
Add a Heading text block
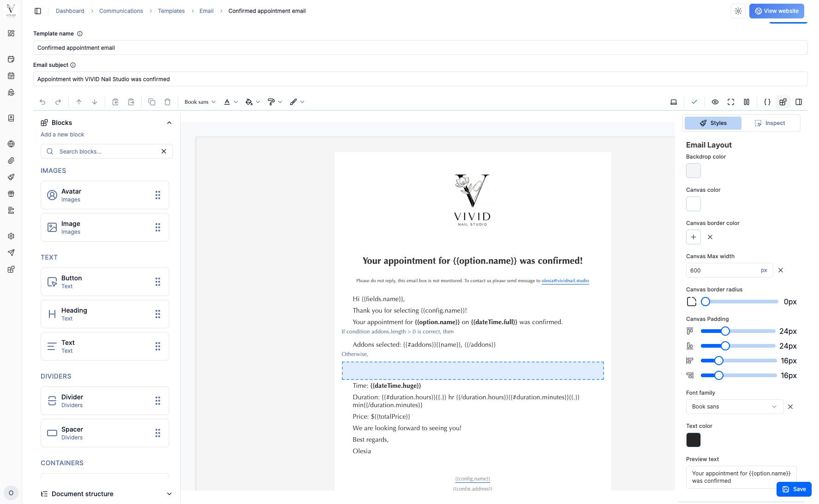pos(105,314)
